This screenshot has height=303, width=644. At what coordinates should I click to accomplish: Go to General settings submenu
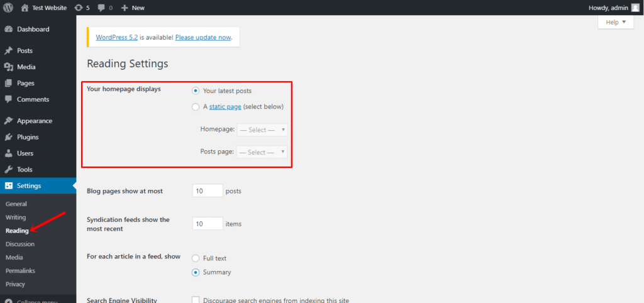coord(16,204)
